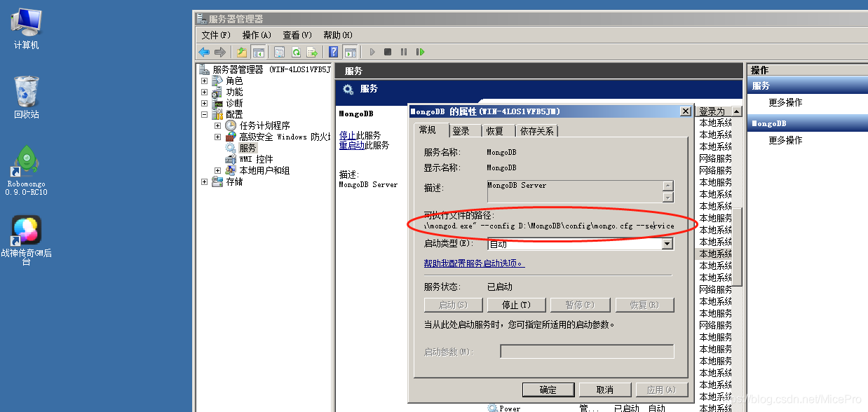Select the 服务器管理器 root tree node
Screen dimensions: 868x412
pos(271,69)
